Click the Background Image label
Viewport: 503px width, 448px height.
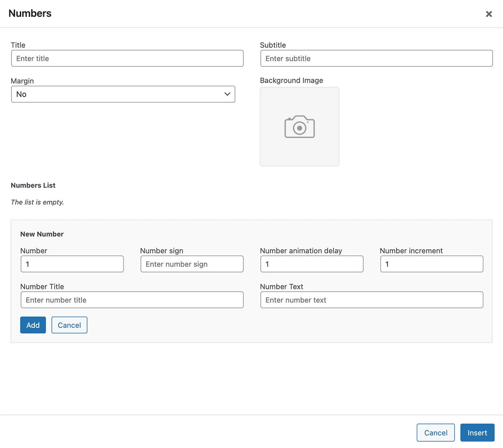tap(291, 81)
